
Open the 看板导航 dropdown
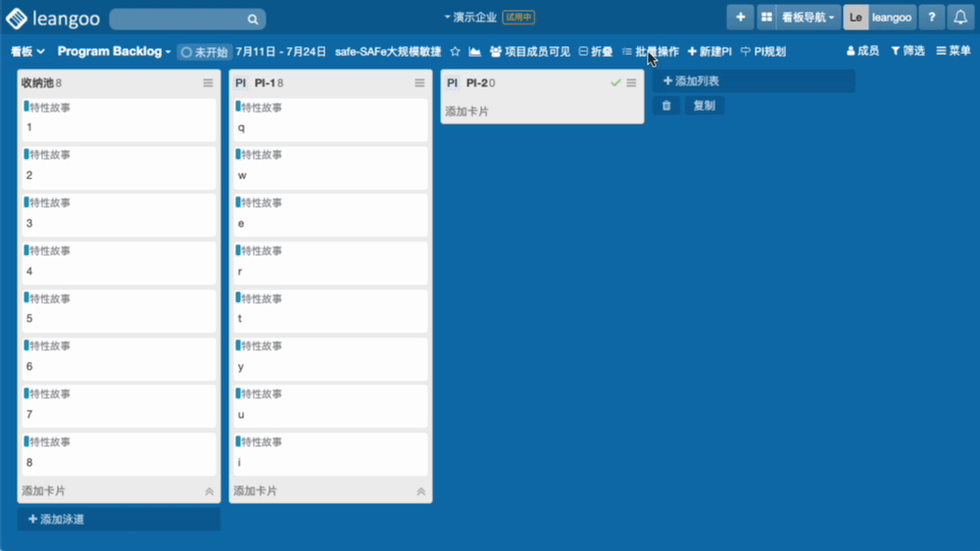tap(808, 18)
